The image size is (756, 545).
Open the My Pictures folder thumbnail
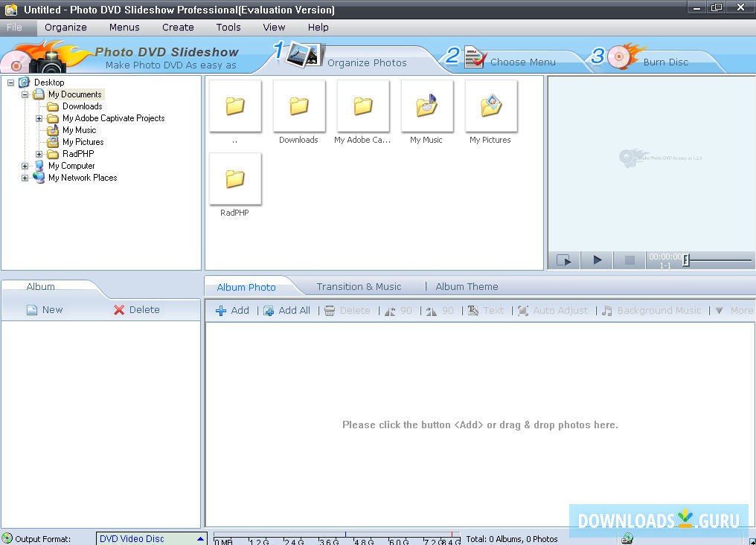click(491, 106)
